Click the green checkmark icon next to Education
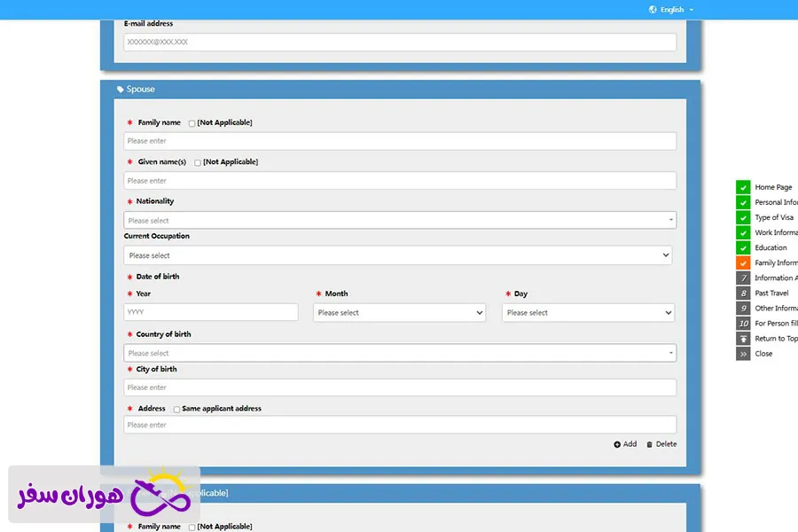Viewport: 798px width, 532px height. [743, 247]
